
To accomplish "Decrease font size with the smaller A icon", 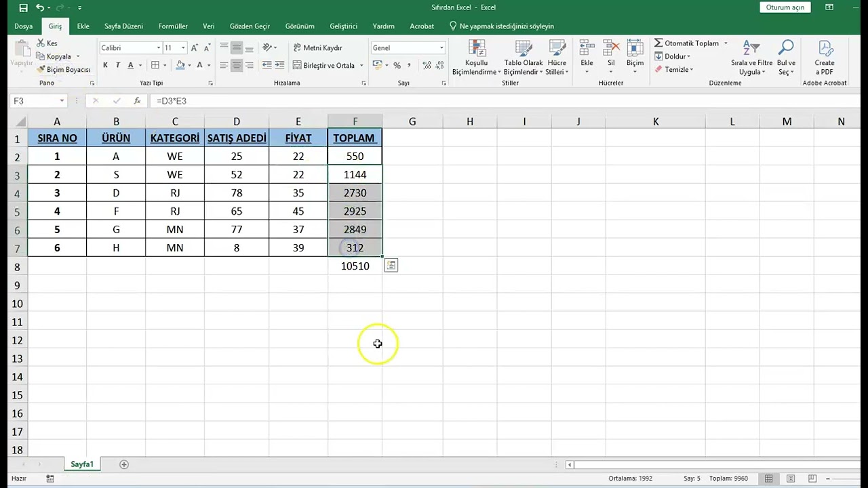I will click(207, 47).
